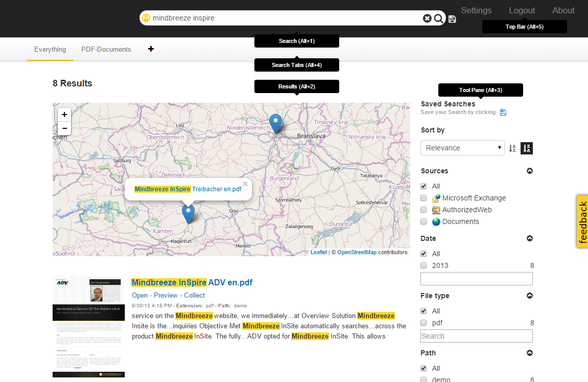This screenshot has width=588, height=382.
Task: Open the Relevance sort dropdown
Action: (x=462, y=148)
